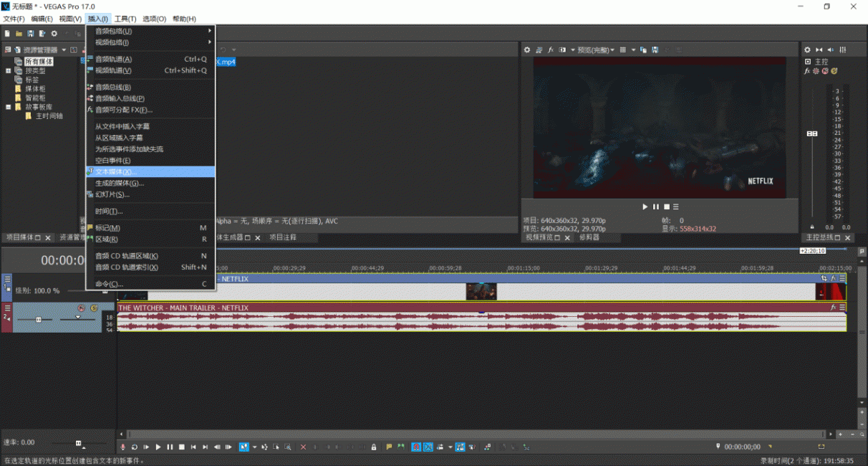The height and width of the screenshot is (466, 868).
Task: Open project properties gear in main toolbar
Action: (x=54, y=33)
